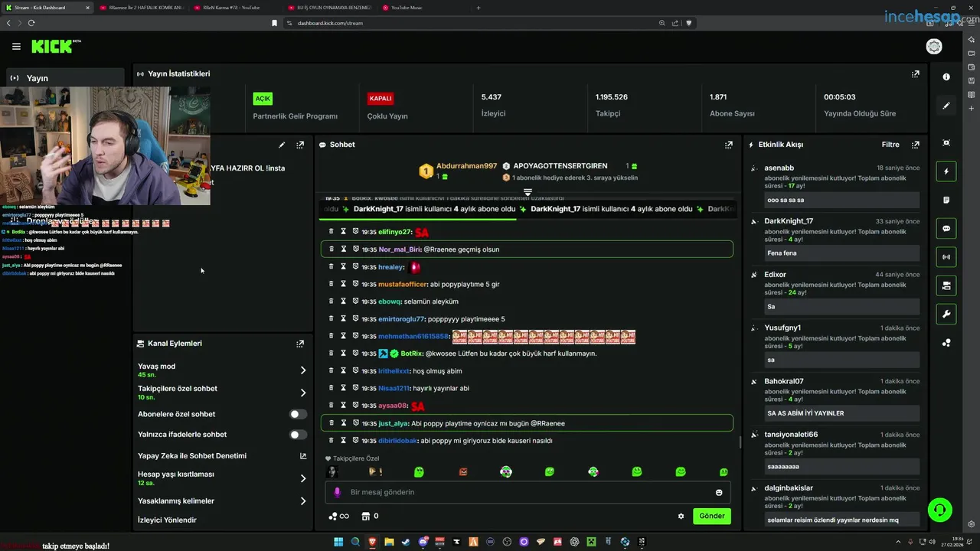
Task: Open emoji picker in message box
Action: [719, 492]
